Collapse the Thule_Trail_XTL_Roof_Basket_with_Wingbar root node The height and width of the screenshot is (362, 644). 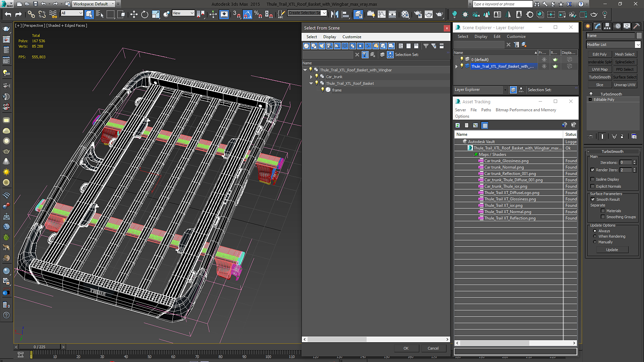305,70
